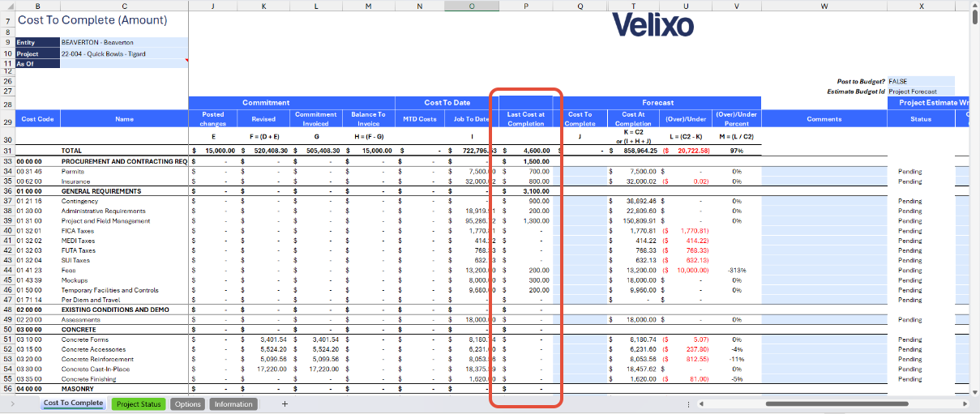The width and height of the screenshot is (980, 414).
Task: Select the Cost To Complete sheet tab
Action: click(73, 403)
